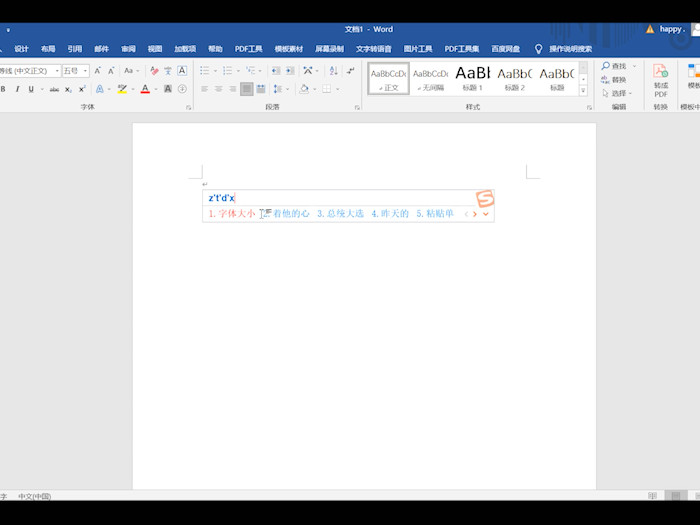Open PDF工具集 tab
Viewport: 700px width, 525px height.
[462, 49]
